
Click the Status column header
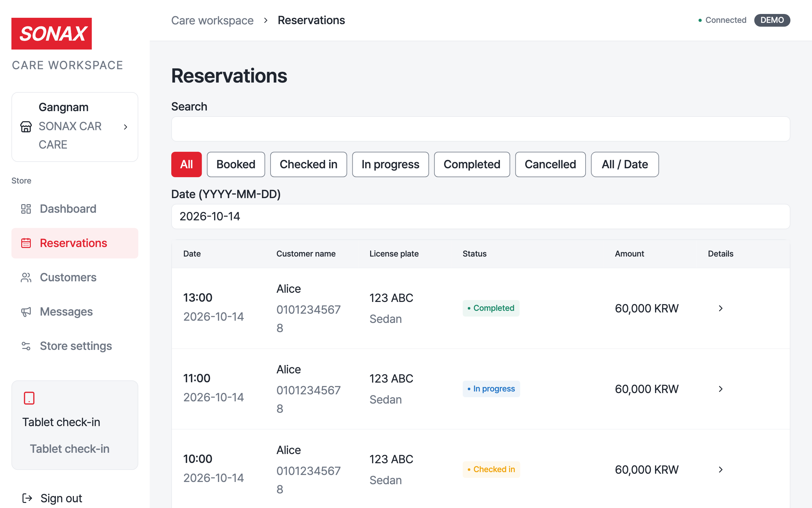[x=475, y=254]
